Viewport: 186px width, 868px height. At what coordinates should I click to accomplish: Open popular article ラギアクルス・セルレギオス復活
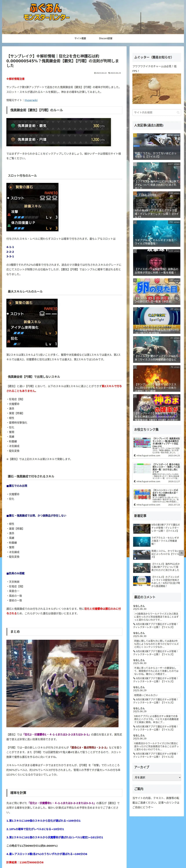tap(157, 233)
